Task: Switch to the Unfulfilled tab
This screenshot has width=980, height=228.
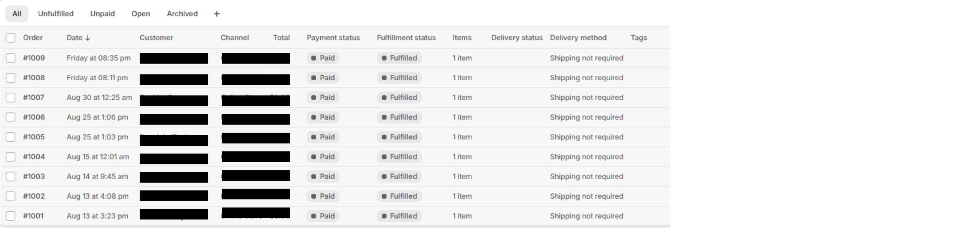Action: pos(56,14)
